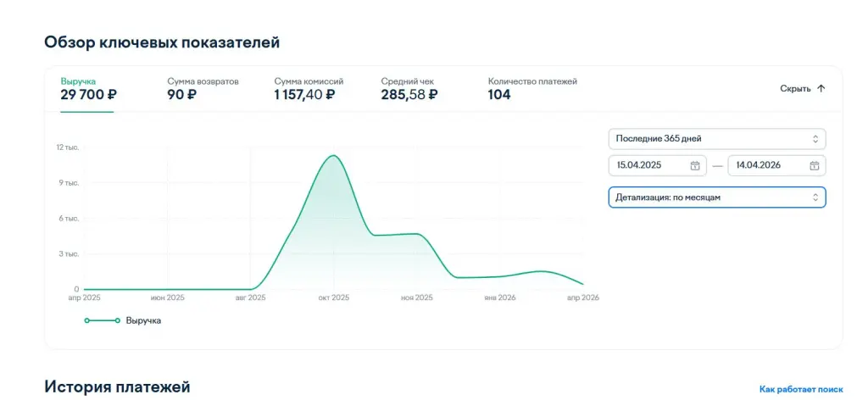Screen dimensions: 868x400
Task: Open the calendar icon for the end date
Action: pyautogui.click(x=815, y=165)
